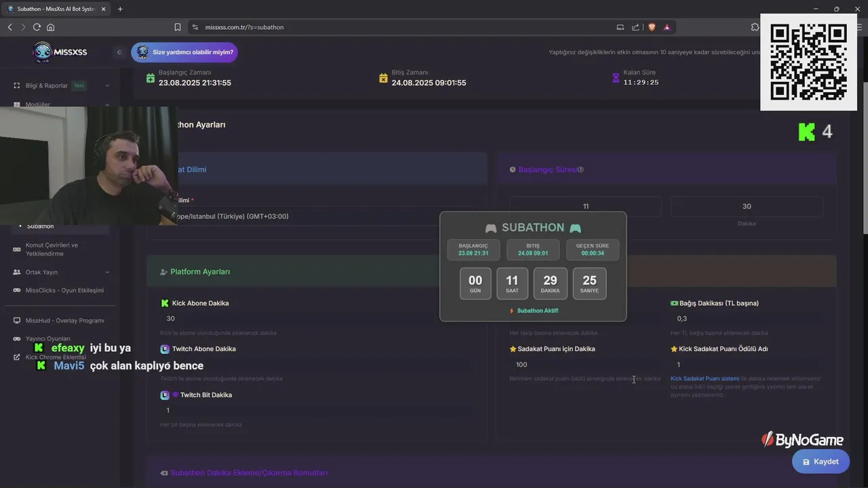Click the MissHud monitor icon

18,321
